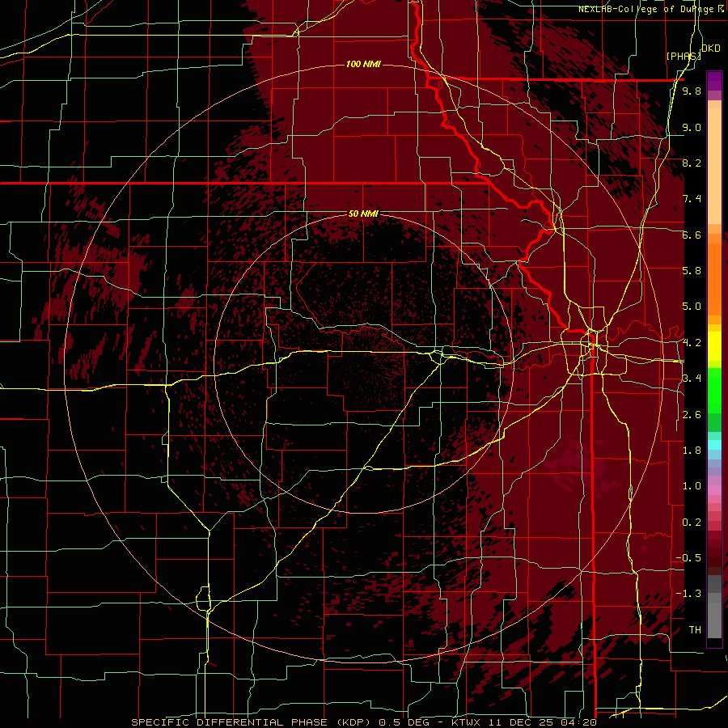
Task: Click the 100 NMI range ring label
Action: click(363, 64)
